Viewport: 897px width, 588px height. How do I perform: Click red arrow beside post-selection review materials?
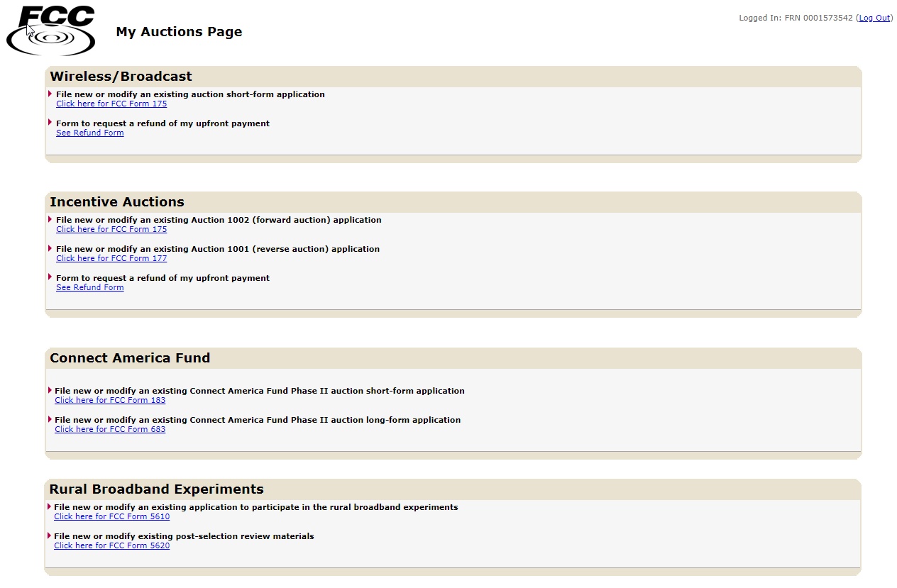pyautogui.click(x=49, y=536)
